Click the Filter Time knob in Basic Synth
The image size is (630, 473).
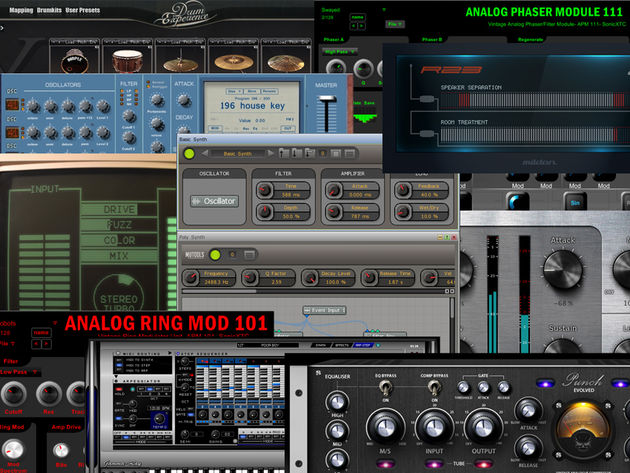[264, 190]
